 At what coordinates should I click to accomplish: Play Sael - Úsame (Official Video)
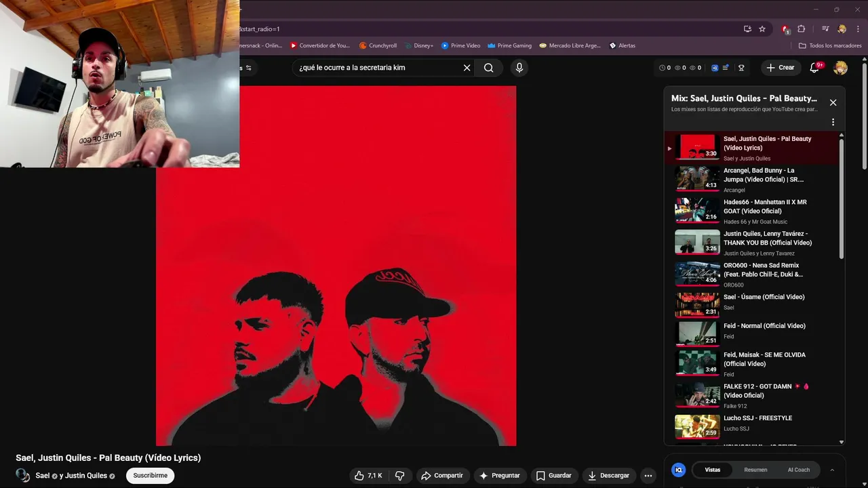point(753,304)
